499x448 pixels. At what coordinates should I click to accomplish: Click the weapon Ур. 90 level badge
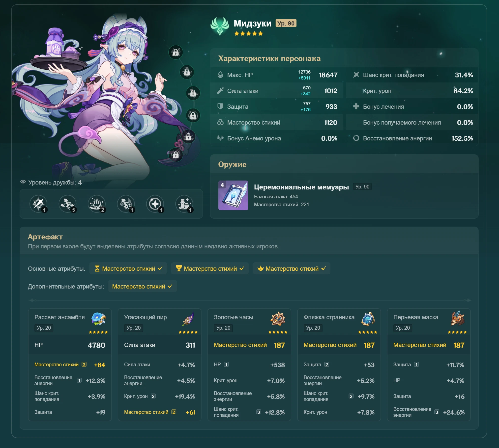tap(362, 187)
